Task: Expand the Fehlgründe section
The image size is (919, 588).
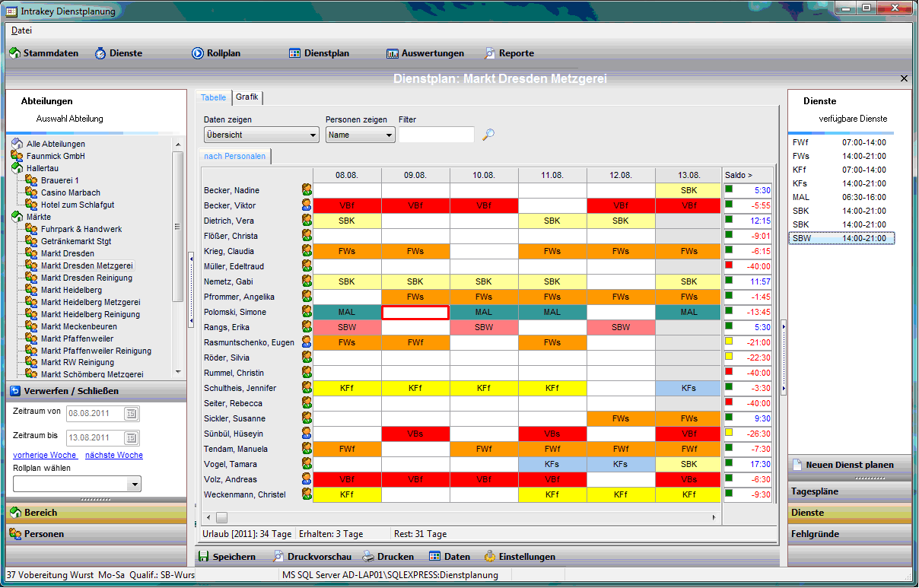Action: click(x=849, y=534)
